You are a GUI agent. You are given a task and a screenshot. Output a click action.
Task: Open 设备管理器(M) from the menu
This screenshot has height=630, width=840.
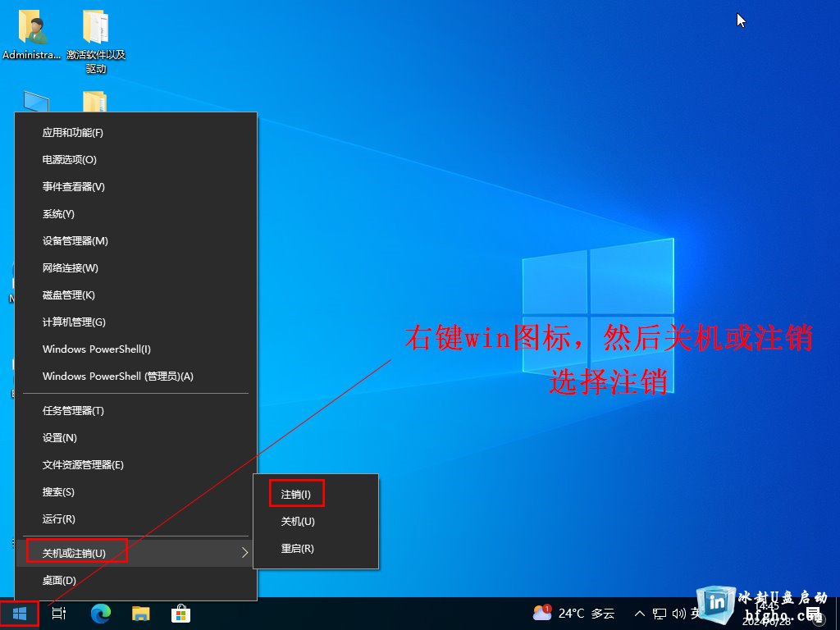tap(136, 240)
